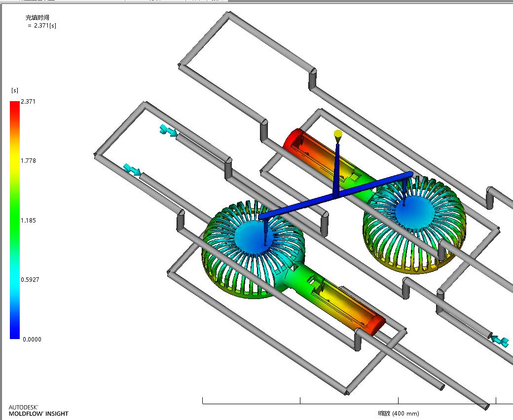The image size is (513, 420).
Task: Click the '= 2.371[s]' result value text
Action: pyautogui.click(x=42, y=26)
